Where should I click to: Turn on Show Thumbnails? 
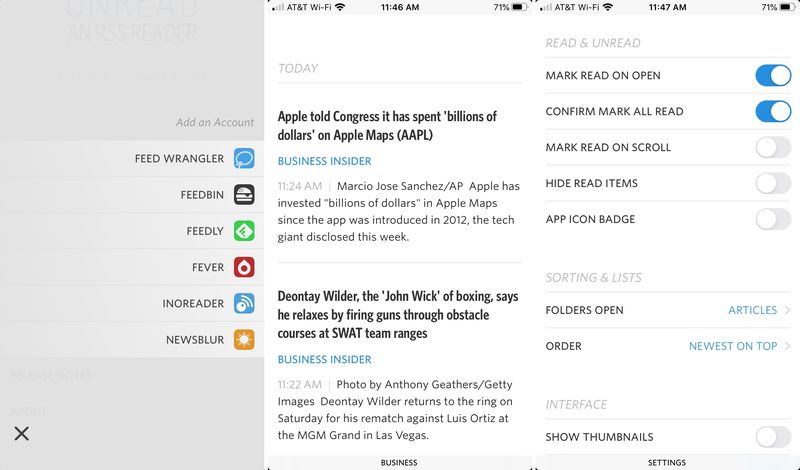pos(773,437)
